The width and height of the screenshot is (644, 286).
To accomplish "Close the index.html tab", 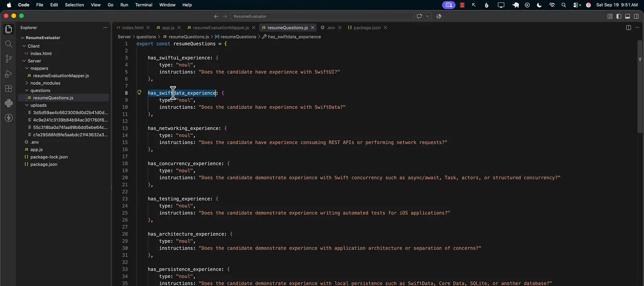I will click(148, 28).
